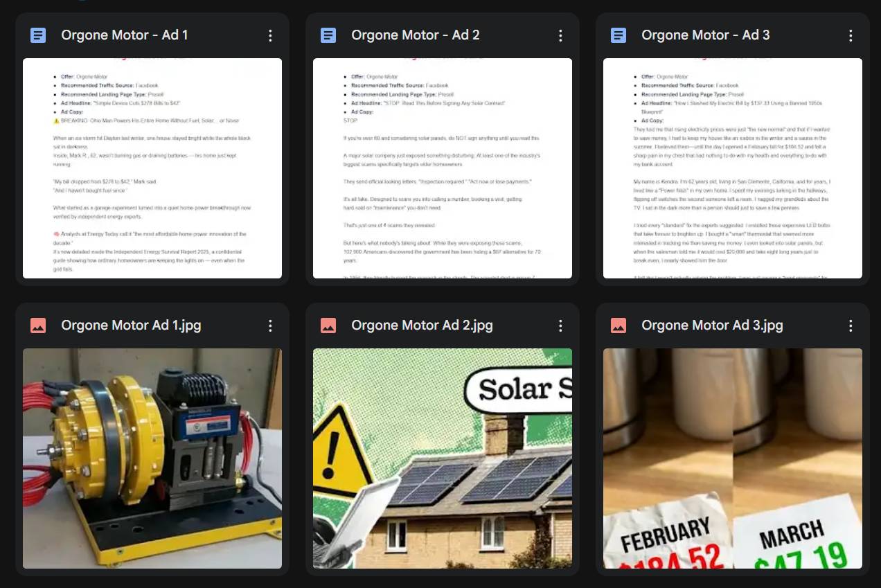
Task: Click the Google Docs icon for Orgone Motor - Ad 2
Action: [x=328, y=35]
